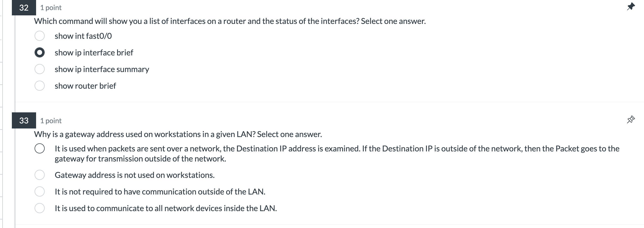Click the question 33 number badge
The image size is (644, 228).
23,120
